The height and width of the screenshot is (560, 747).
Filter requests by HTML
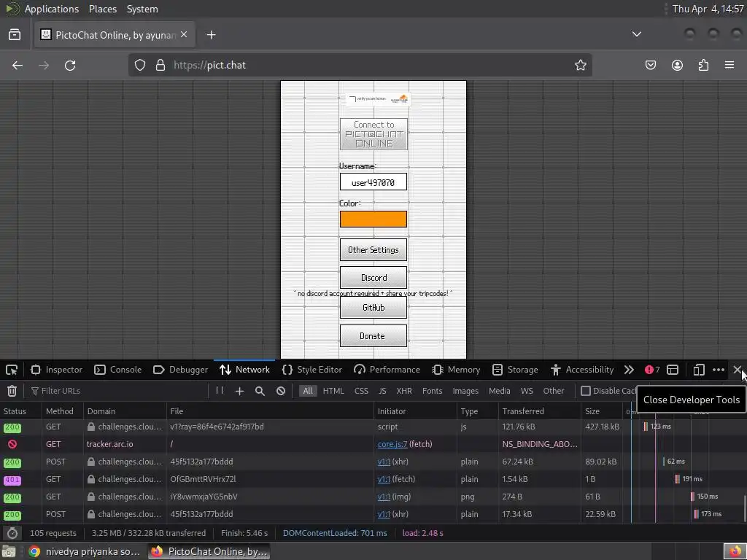click(333, 391)
